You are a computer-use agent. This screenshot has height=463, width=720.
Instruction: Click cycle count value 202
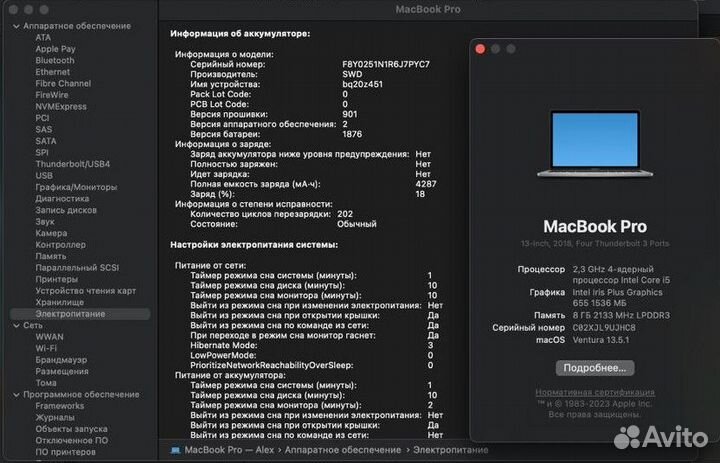click(x=345, y=214)
